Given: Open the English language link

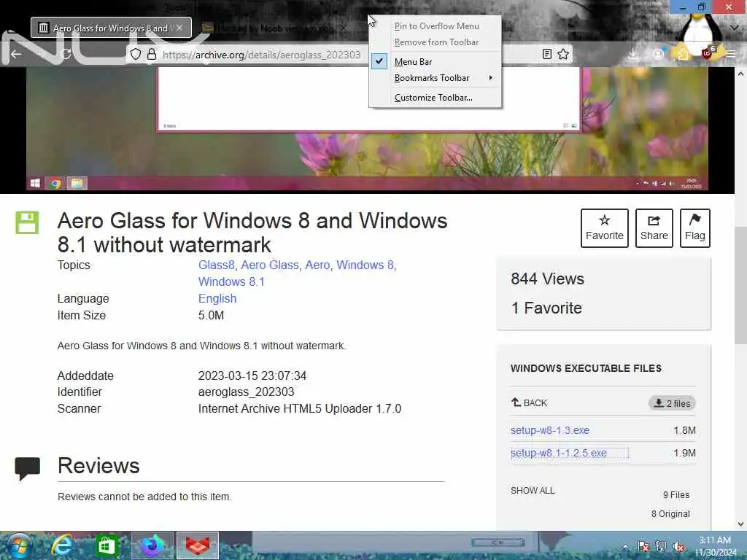Looking at the screenshot, I should (x=217, y=298).
